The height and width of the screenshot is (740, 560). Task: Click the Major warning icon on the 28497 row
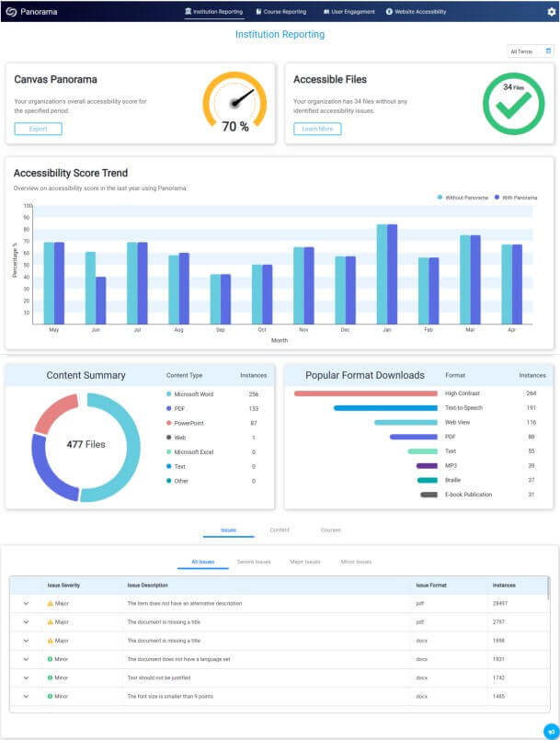(x=50, y=603)
